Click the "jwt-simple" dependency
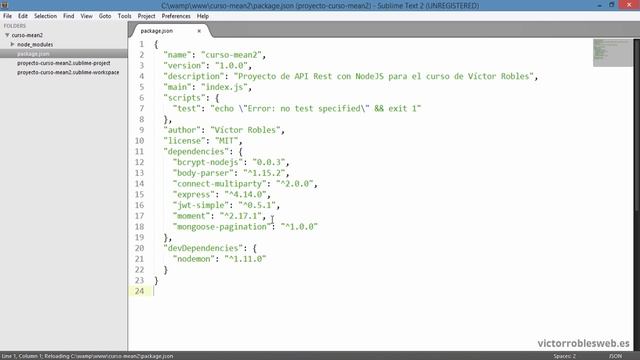 point(201,205)
